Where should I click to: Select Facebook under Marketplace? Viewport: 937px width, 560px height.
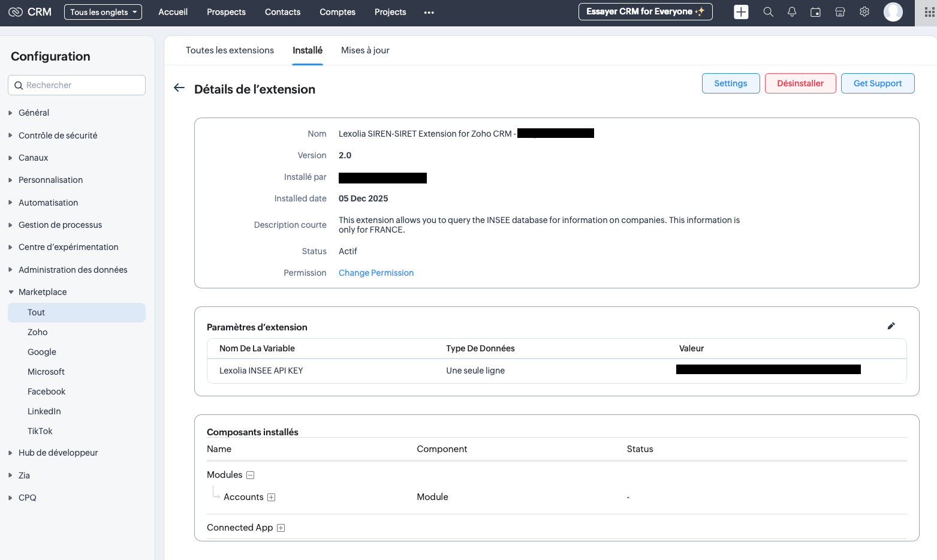pyautogui.click(x=46, y=392)
